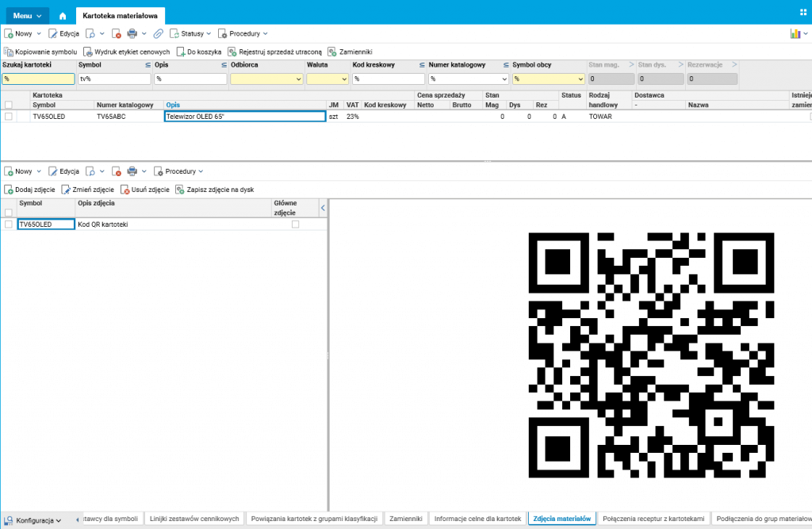Switch to Informacje celne dla kartotek tab
Screen dimensions: 812x529
click(477, 519)
